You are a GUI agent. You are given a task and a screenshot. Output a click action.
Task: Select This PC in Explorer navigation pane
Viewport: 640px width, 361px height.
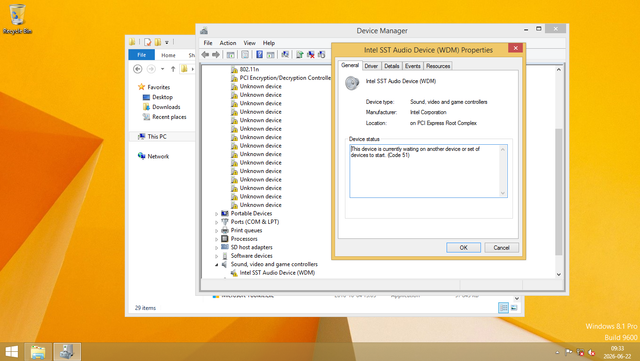157,136
